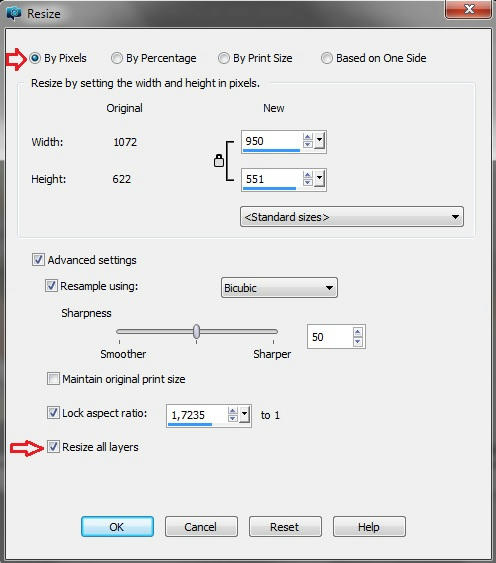The height and width of the screenshot is (563, 496).
Task: Uncheck the Advanced settings checkbox
Action: click(38, 260)
